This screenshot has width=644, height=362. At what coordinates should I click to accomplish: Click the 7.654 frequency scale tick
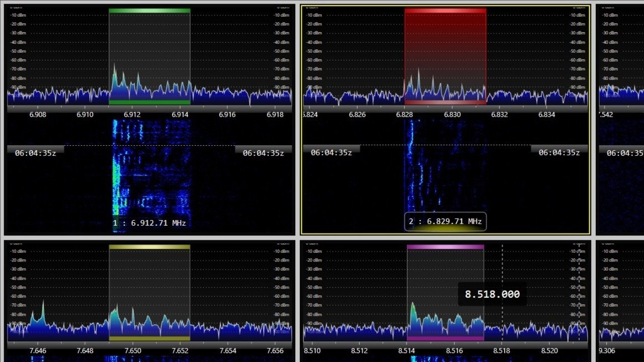[x=228, y=351]
